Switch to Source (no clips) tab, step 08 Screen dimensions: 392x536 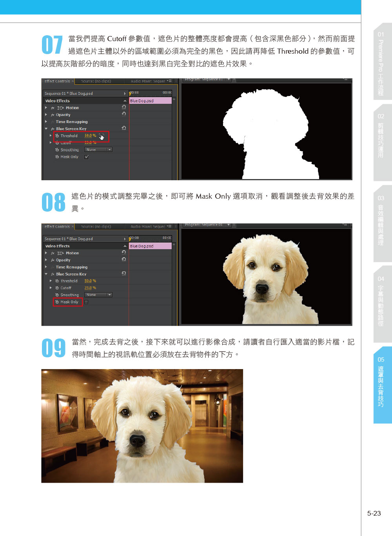(96, 227)
